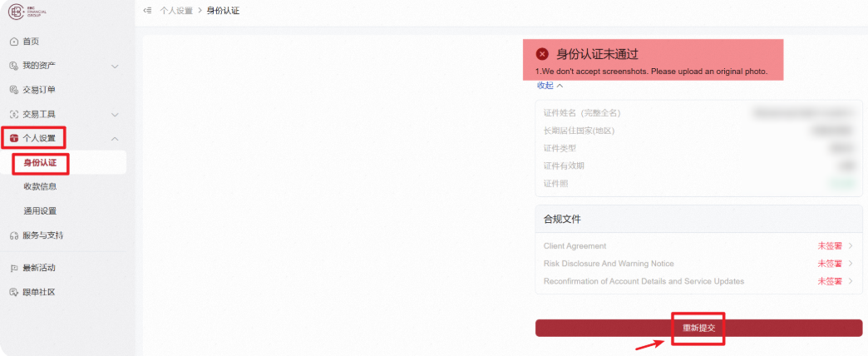Select 身份认证 submenu item
The height and width of the screenshot is (356, 868).
[x=40, y=163]
